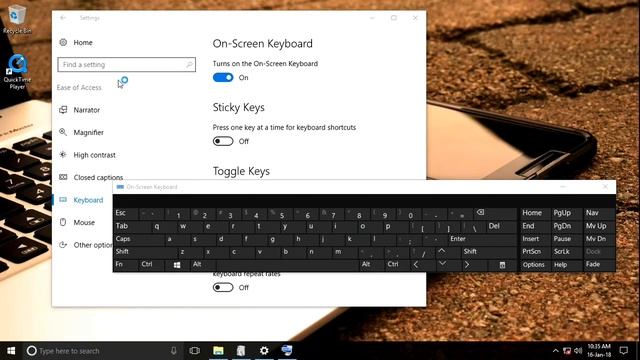This screenshot has width=640, height=360.
Task: Tap Help key on On-Screen Keyboard
Action: point(566,264)
